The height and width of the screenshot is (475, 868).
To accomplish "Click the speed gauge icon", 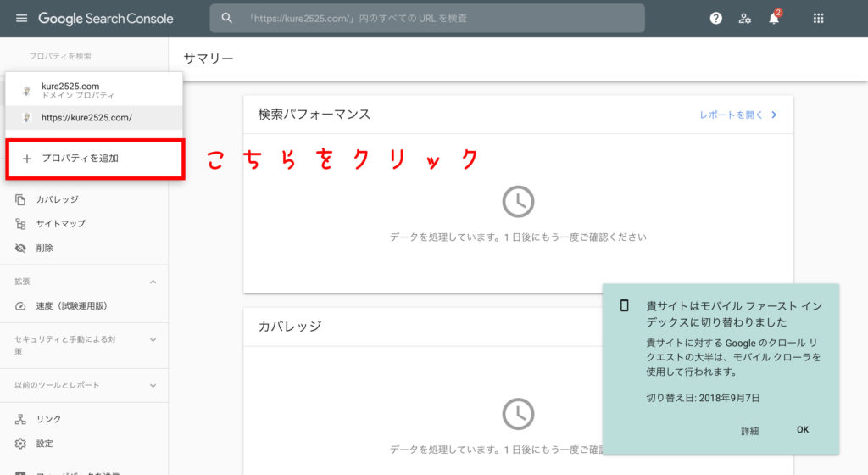I will point(20,306).
